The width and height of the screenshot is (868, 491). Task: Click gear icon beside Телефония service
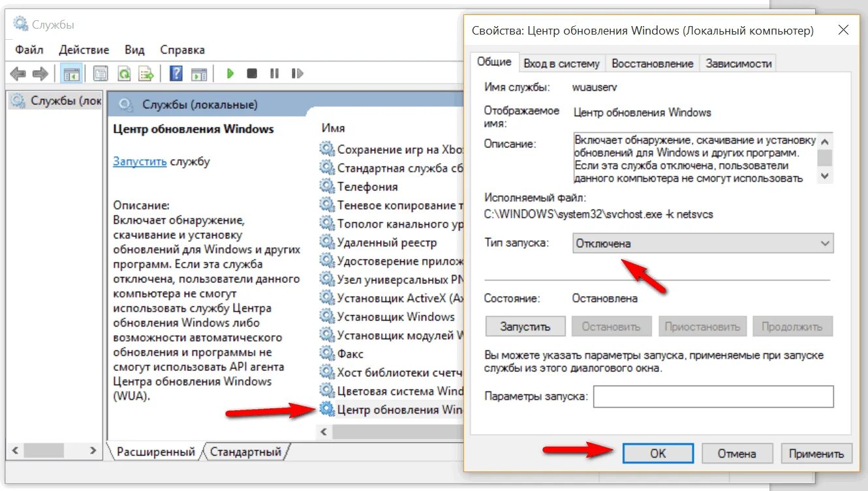pyautogui.click(x=326, y=186)
